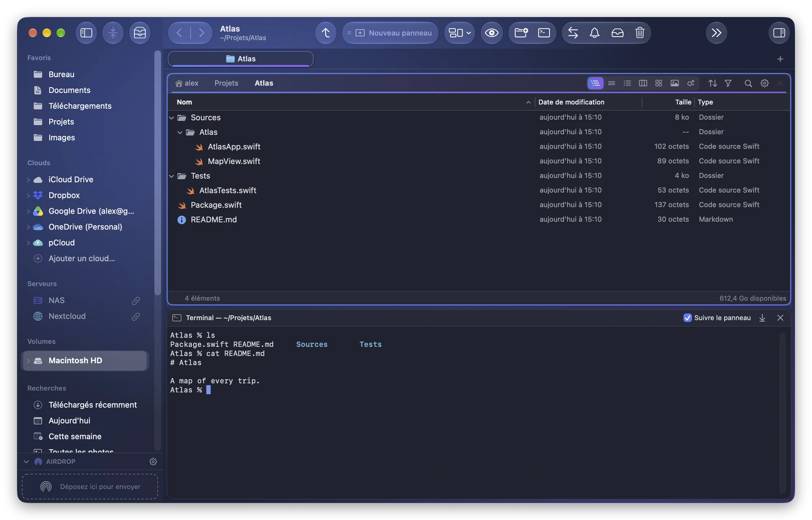Open terminal toolbar icon
The width and height of the screenshot is (812, 520).
click(x=544, y=33)
